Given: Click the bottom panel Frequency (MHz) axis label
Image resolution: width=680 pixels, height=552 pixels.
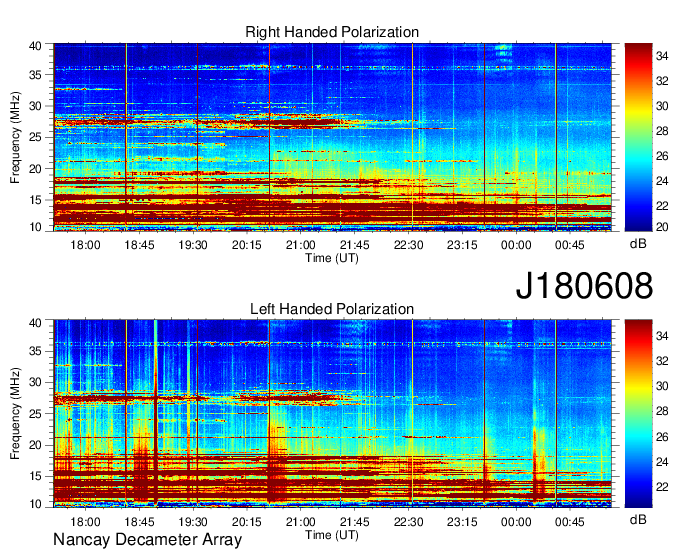Looking at the screenshot, I should pos(15,414).
